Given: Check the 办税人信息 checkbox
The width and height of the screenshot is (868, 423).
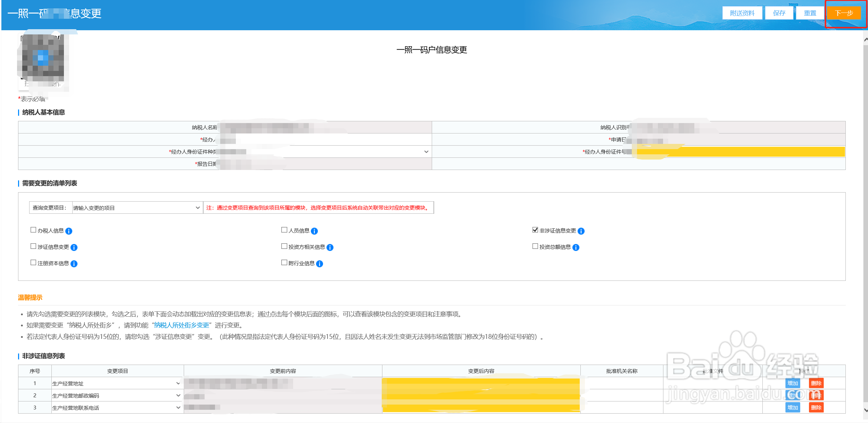Looking at the screenshot, I should tap(33, 230).
